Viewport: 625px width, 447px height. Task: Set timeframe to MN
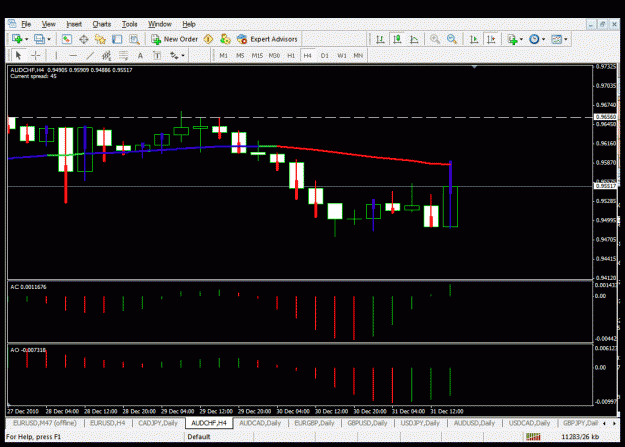tap(358, 55)
